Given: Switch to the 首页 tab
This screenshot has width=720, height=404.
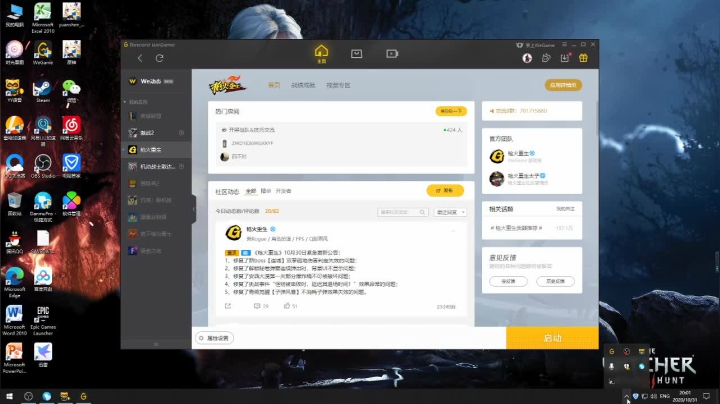Looking at the screenshot, I should click(274, 85).
